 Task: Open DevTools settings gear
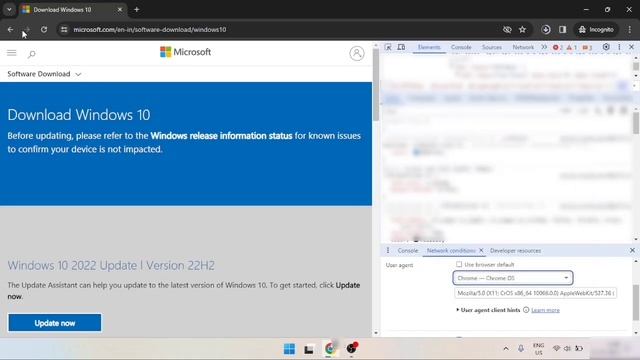[x=606, y=47]
